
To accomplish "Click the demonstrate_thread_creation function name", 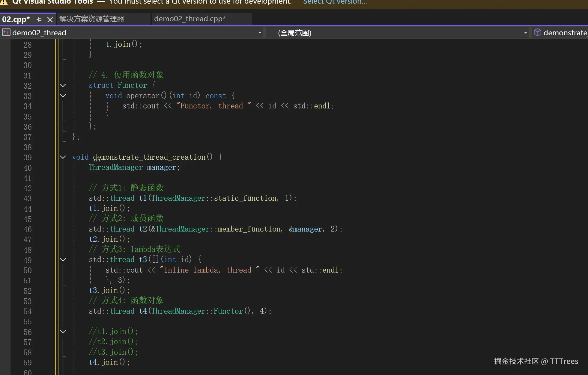I will click(149, 157).
